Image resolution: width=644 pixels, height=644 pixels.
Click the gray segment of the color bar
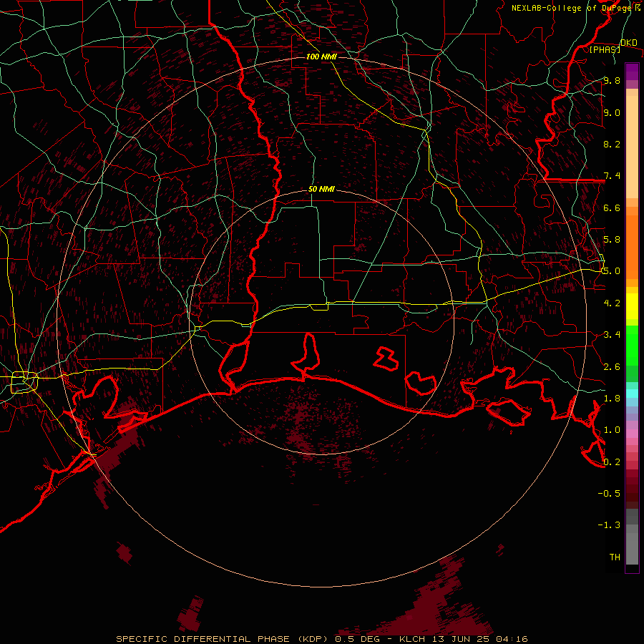(x=632, y=536)
